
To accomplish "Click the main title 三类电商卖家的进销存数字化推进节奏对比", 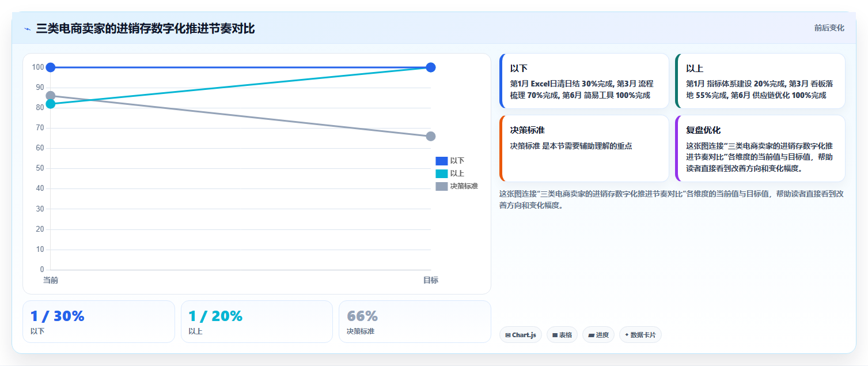I will coord(146,29).
